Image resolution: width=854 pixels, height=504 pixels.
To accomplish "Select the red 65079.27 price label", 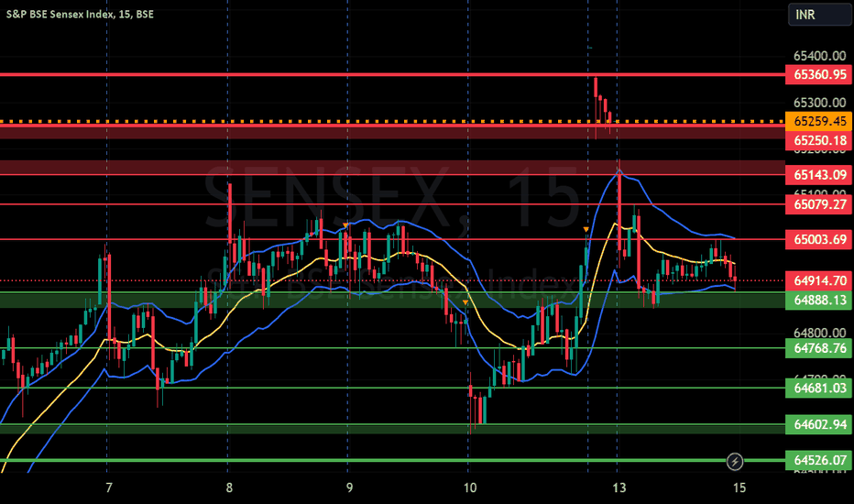I will (x=818, y=204).
